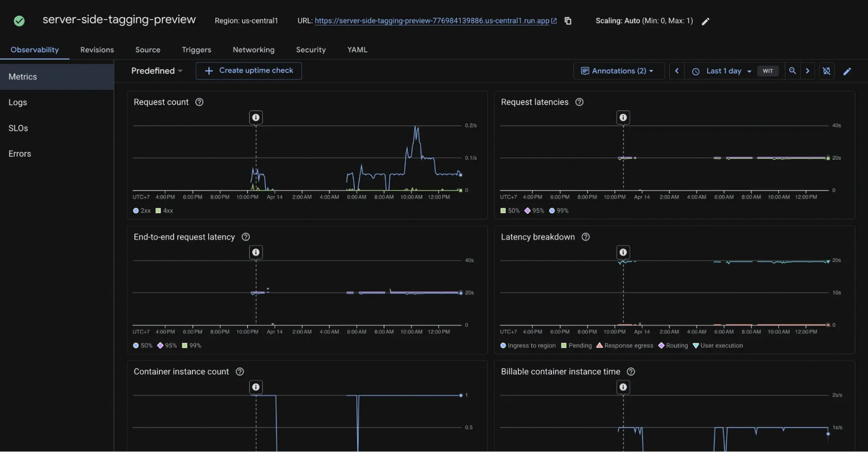The width and height of the screenshot is (868, 452).
Task: Click annotation marker on Billable container instance time
Action: tap(623, 387)
